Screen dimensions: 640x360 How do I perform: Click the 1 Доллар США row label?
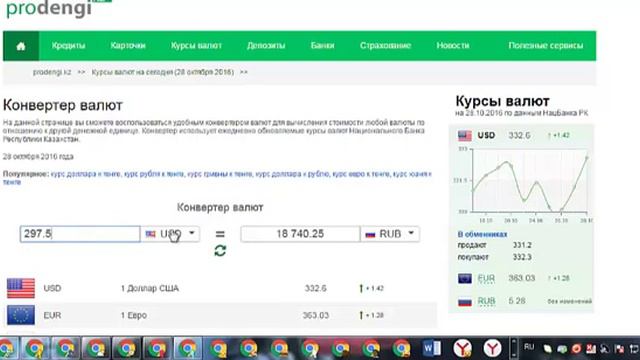click(x=150, y=289)
